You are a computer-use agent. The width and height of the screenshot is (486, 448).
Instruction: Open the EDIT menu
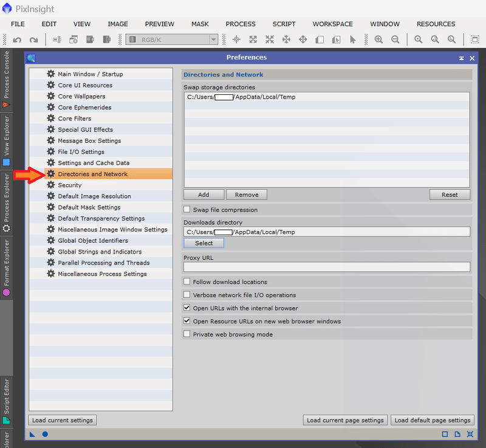pos(49,24)
